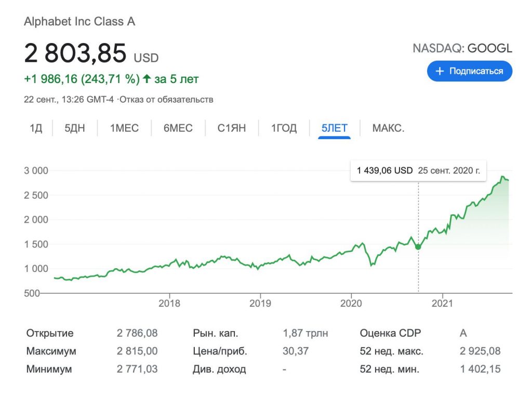Click the Максимум value 2 815,00
Screen dimensions: 532x398
pos(137,351)
